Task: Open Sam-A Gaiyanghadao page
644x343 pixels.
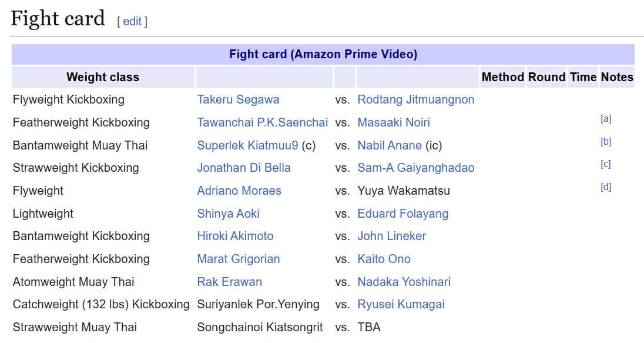Action: coord(415,168)
